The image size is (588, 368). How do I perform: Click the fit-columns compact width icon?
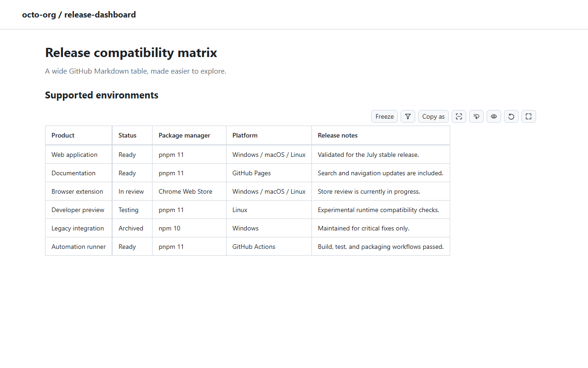[459, 116]
